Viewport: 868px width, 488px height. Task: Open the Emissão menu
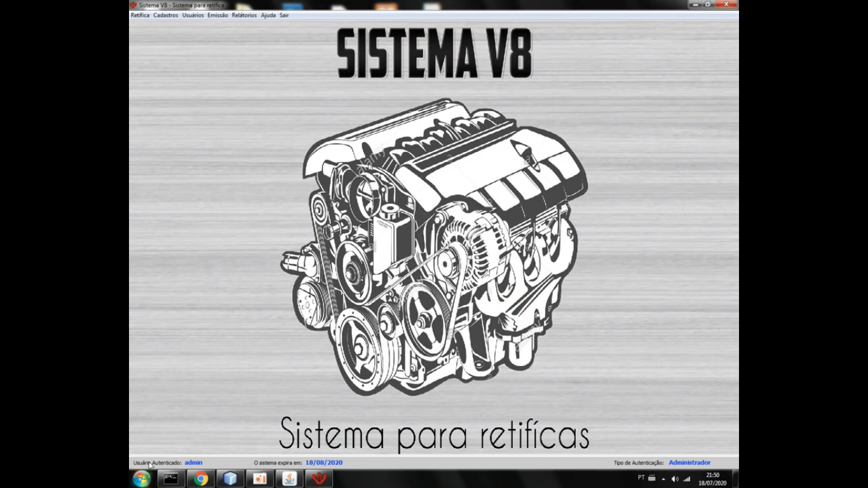click(x=218, y=15)
